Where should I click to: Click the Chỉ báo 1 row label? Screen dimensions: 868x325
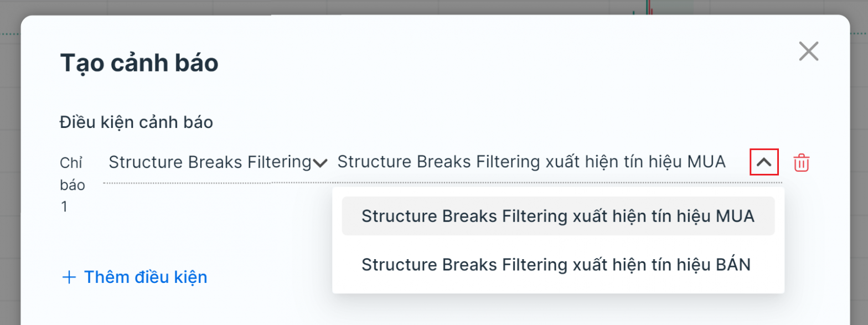click(x=73, y=185)
